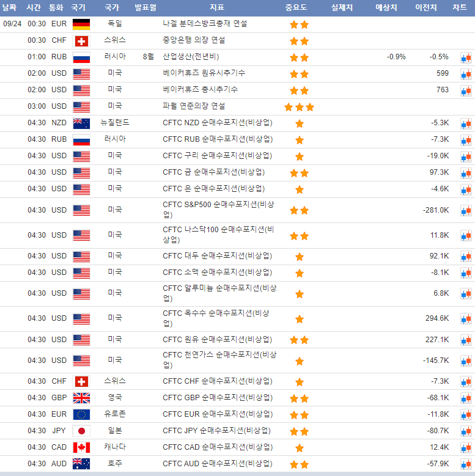Open chart icon in CFTC 원유 row

pos(466,340)
